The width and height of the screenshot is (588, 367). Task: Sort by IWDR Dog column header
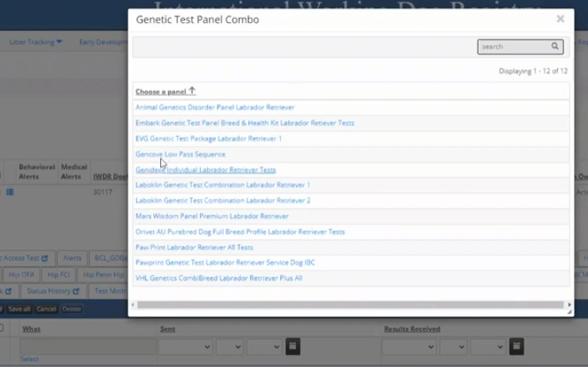point(110,177)
